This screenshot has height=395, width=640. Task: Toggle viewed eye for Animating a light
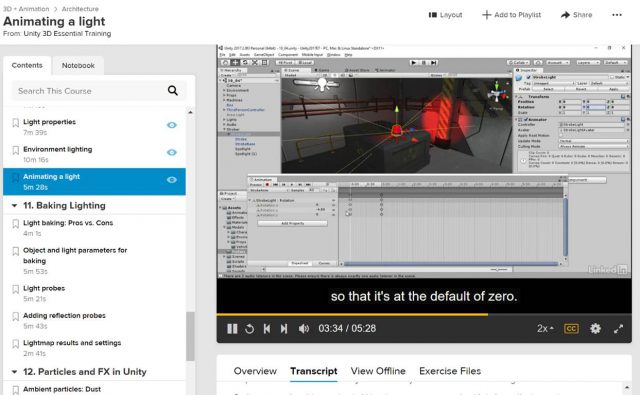point(172,180)
